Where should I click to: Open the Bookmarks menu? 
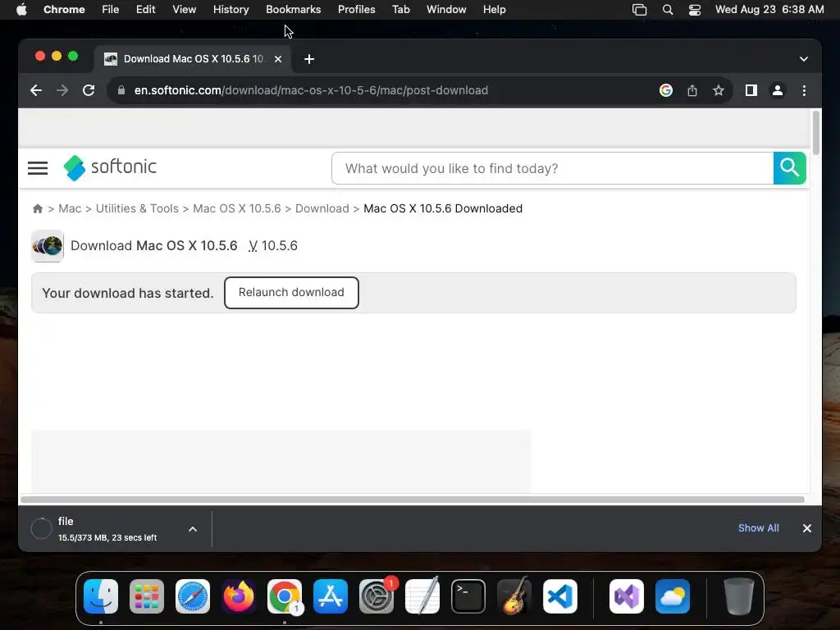(293, 10)
